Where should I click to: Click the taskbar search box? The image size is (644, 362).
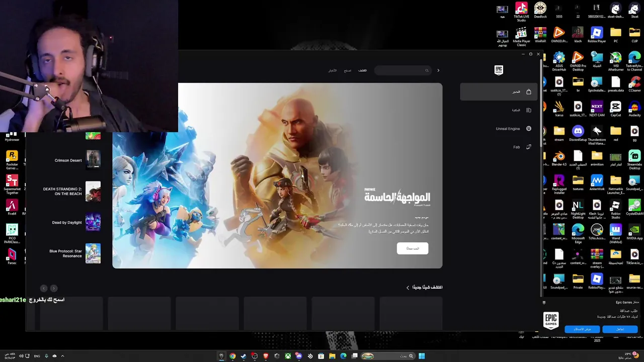click(388, 356)
